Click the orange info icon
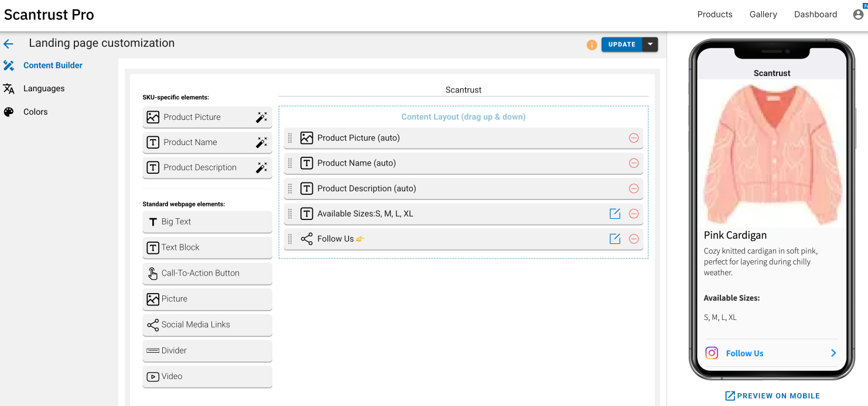868x406 pixels. [x=592, y=44]
